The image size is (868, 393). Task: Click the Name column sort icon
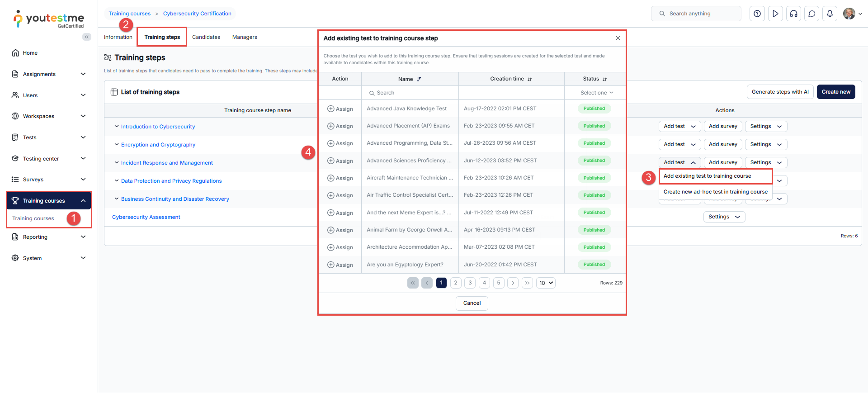pyautogui.click(x=419, y=79)
